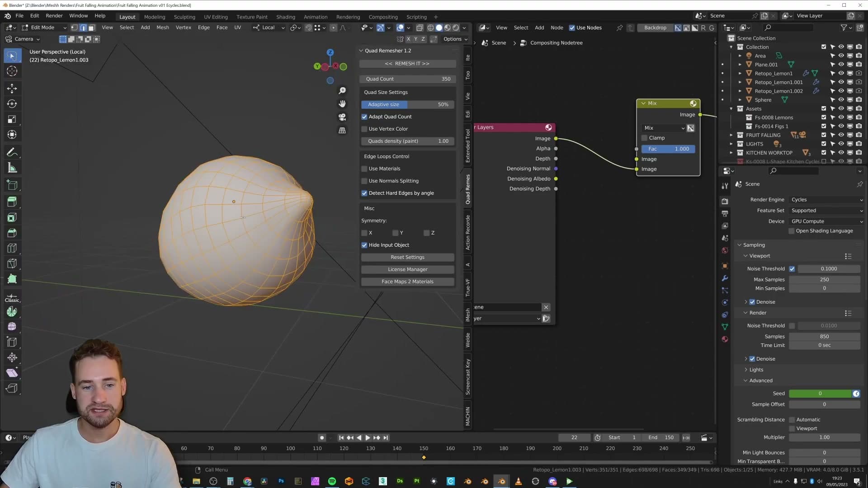Enable face select mode icon
The width and height of the screenshot is (868, 488).
click(92, 28)
